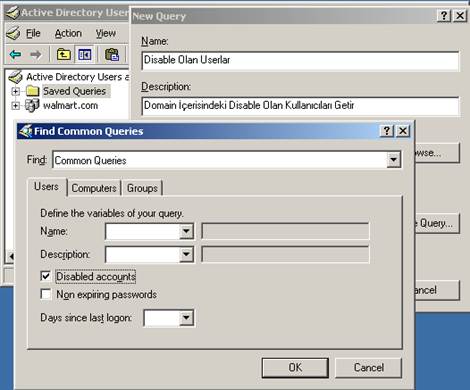Click the Back arrow toolbar icon
470x390 pixels.
point(15,54)
